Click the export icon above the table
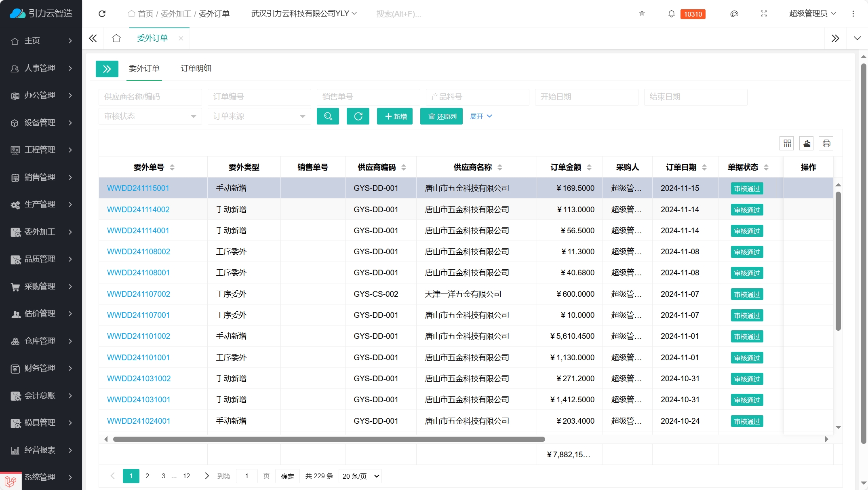Viewport: 868px width, 490px height. (807, 143)
